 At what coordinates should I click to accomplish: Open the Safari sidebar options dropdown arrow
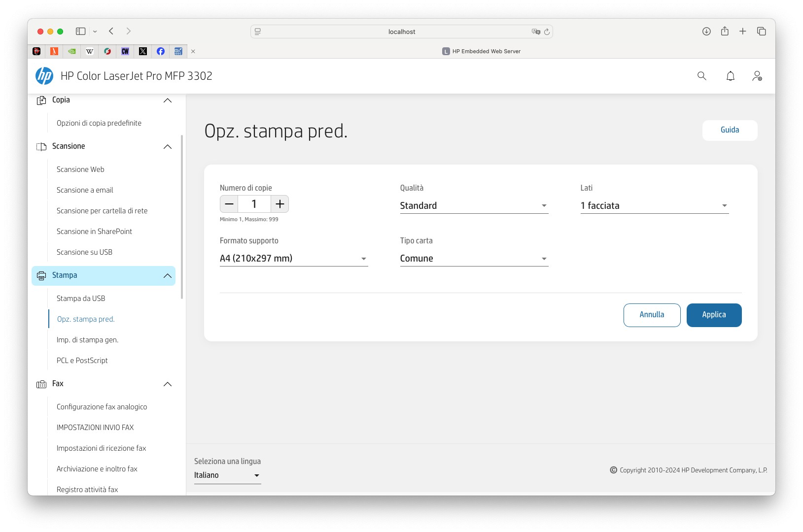(95, 32)
